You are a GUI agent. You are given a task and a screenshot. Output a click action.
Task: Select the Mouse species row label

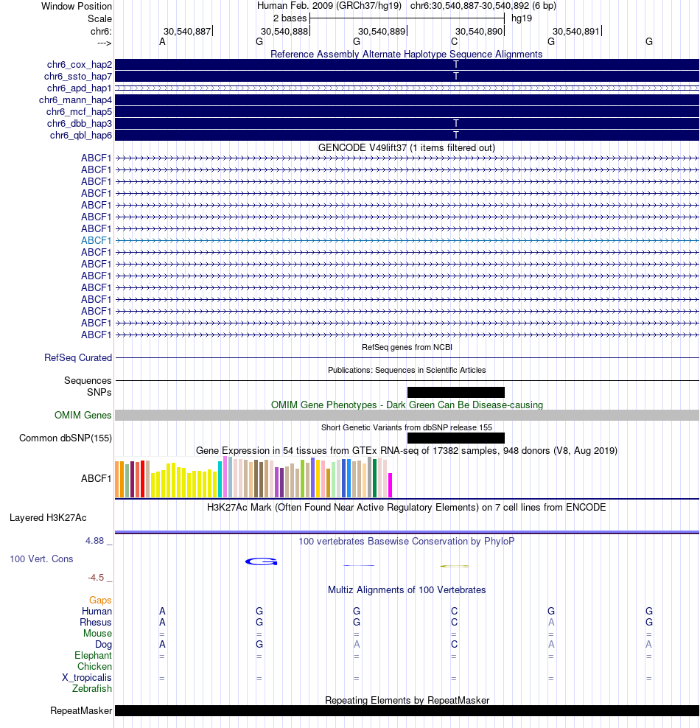[x=97, y=633]
